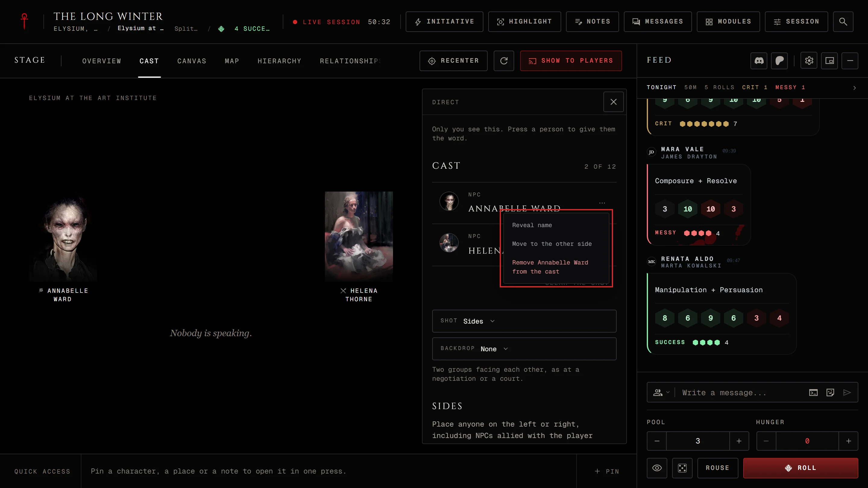The width and height of the screenshot is (868, 488).
Task: Click the send message arrow
Action: (847, 392)
